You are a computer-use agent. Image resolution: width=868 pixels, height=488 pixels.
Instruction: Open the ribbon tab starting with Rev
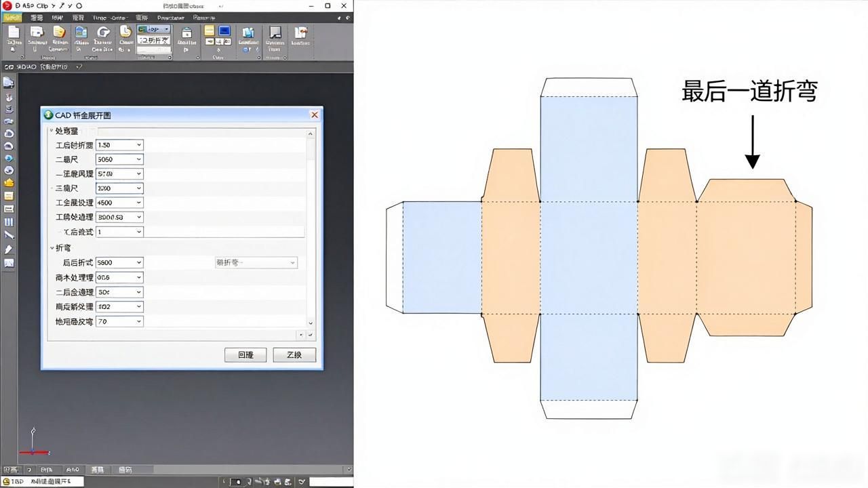(x=203, y=18)
